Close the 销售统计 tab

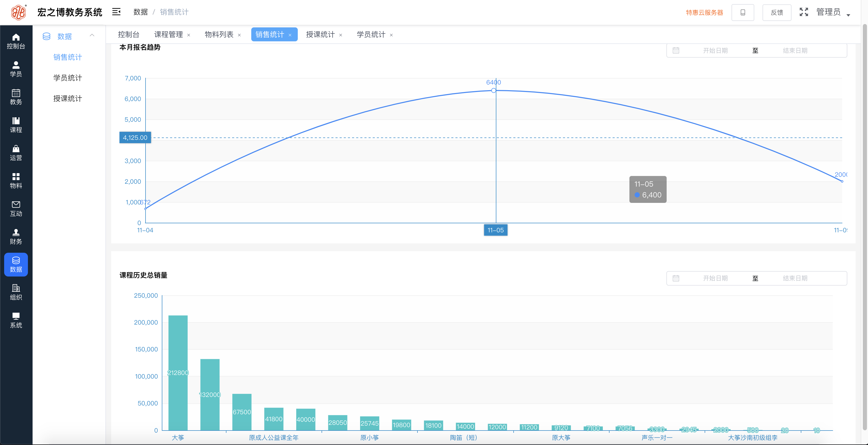pos(290,35)
